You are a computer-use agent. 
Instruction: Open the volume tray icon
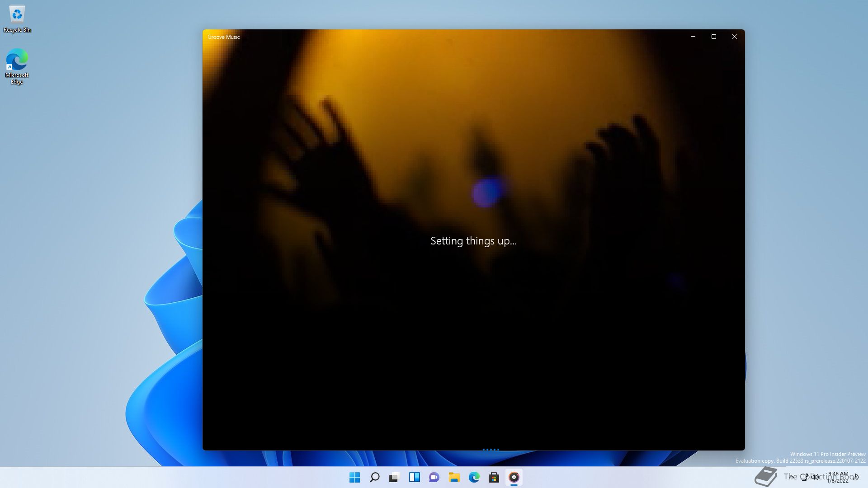coord(815,477)
